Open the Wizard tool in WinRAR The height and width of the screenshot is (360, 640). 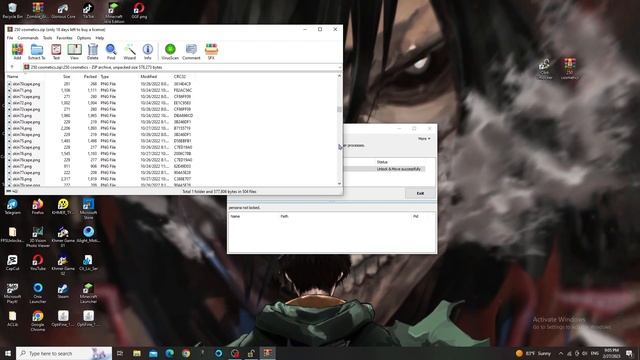pyautogui.click(x=129, y=52)
